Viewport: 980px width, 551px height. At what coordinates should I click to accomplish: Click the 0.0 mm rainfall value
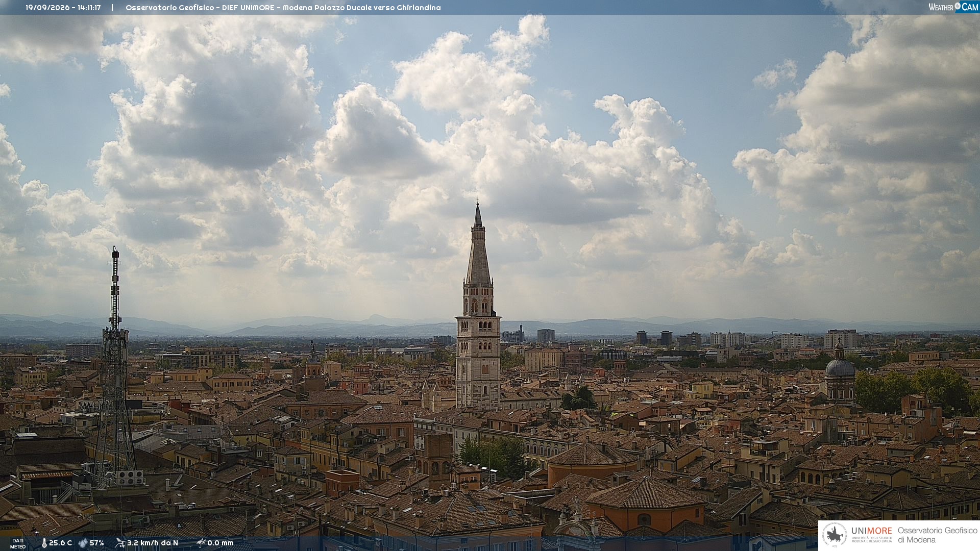click(220, 543)
